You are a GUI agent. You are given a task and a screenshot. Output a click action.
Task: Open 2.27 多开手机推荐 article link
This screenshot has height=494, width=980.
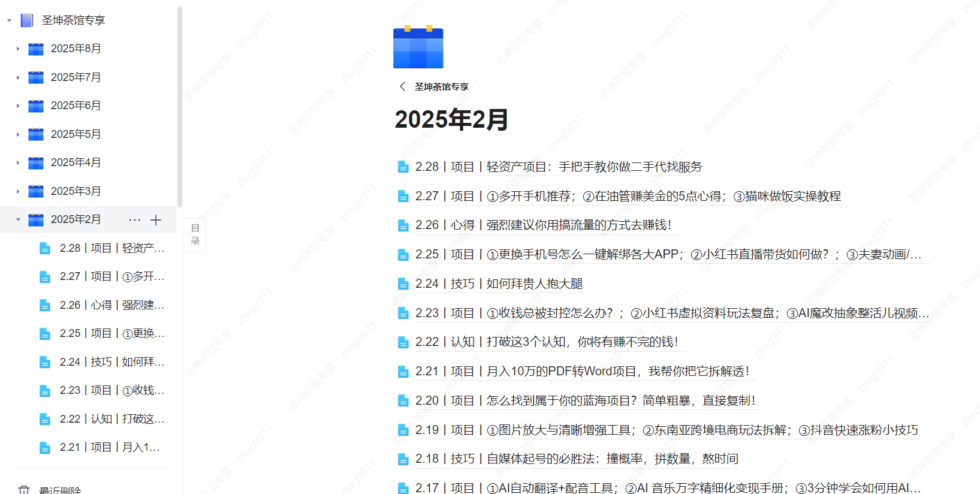pos(628,196)
